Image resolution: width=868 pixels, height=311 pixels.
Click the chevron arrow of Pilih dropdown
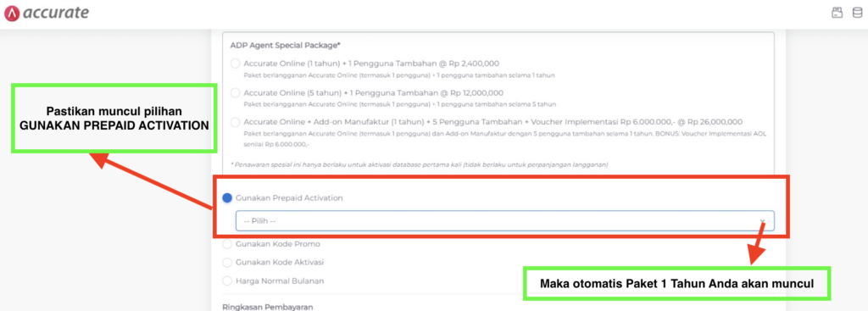click(x=762, y=221)
